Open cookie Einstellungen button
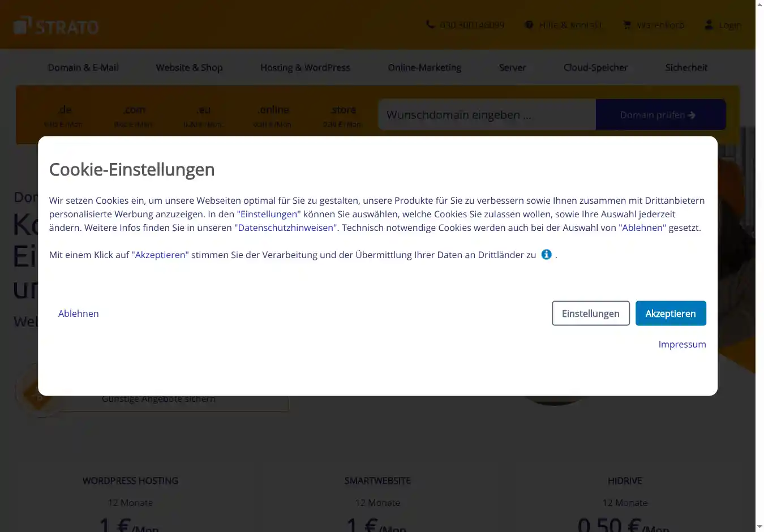Image resolution: width=764 pixels, height=532 pixels. [590, 314]
